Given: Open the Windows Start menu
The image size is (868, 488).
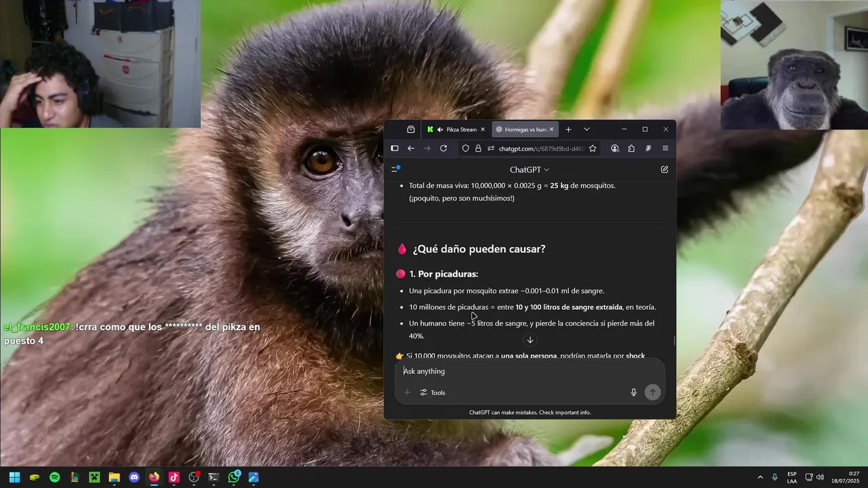Looking at the screenshot, I should tap(14, 477).
